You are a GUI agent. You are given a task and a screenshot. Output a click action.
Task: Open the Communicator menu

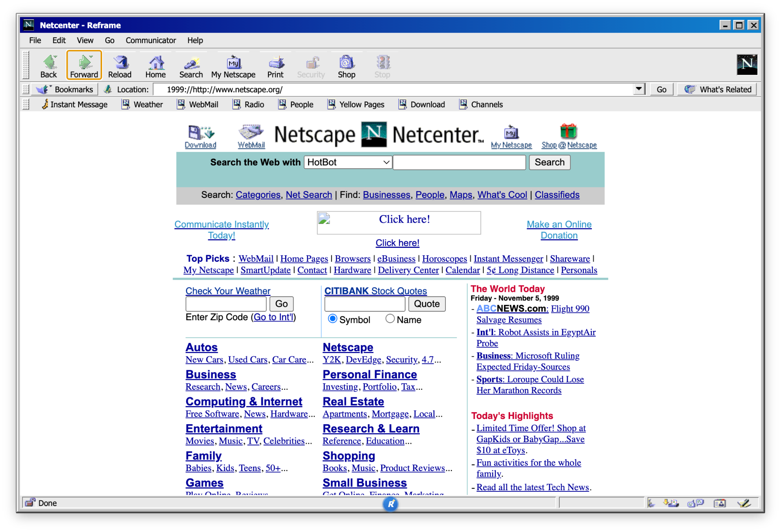point(151,40)
